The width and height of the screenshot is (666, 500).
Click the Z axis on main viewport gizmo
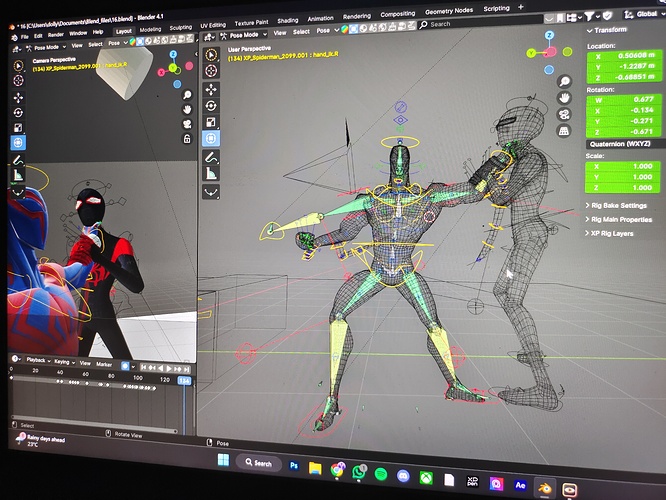pos(550,35)
